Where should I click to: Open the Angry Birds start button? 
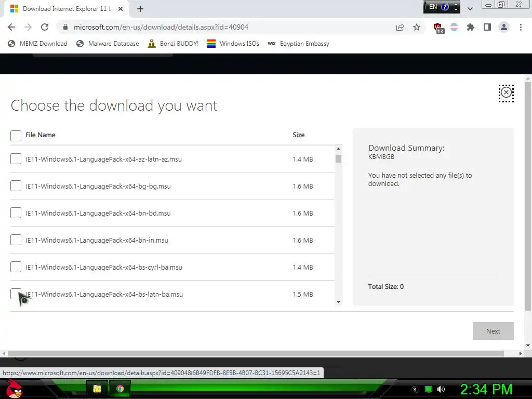click(14, 389)
